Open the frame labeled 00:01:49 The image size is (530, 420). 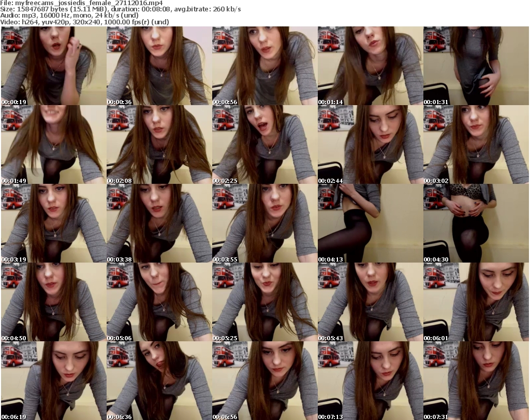point(54,145)
